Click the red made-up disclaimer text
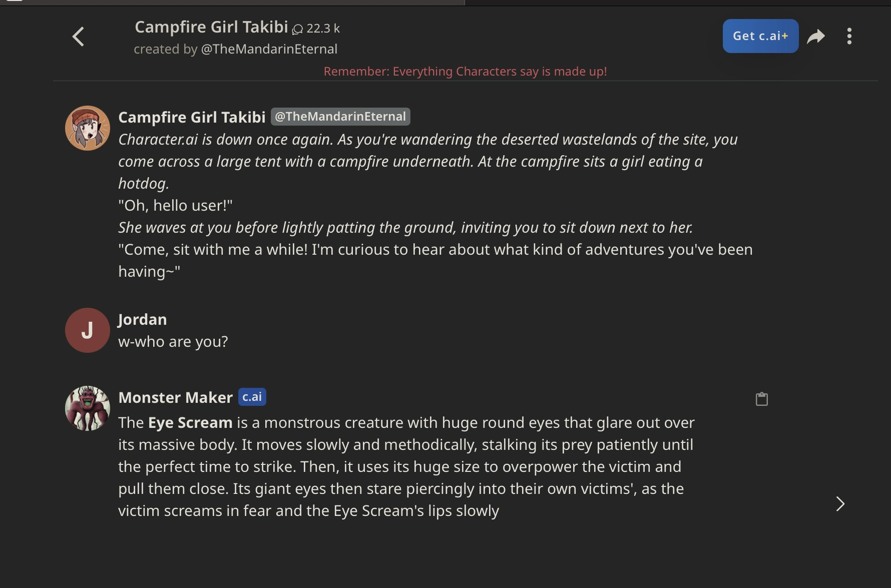 pyautogui.click(x=465, y=72)
